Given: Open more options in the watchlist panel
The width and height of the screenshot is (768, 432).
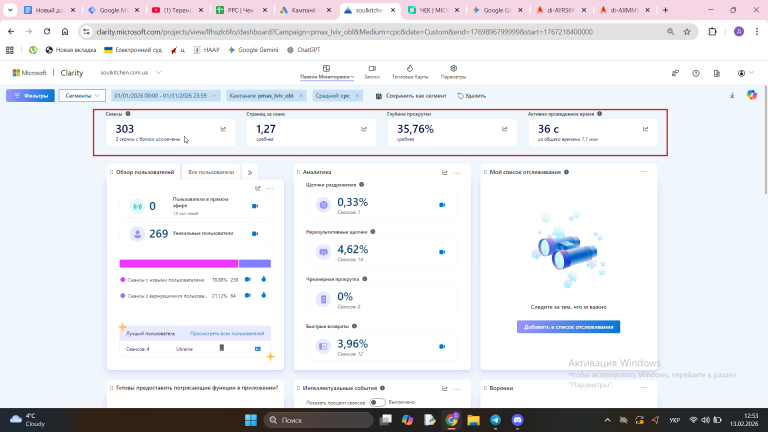Looking at the screenshot, I should (x=643, y=172).
